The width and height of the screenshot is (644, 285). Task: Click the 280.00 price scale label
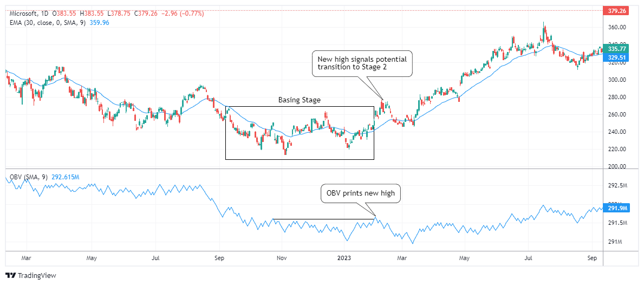[617, 98]
